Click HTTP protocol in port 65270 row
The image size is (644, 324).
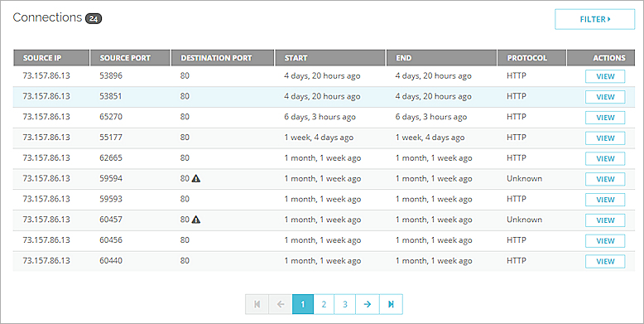pos(517,117)
